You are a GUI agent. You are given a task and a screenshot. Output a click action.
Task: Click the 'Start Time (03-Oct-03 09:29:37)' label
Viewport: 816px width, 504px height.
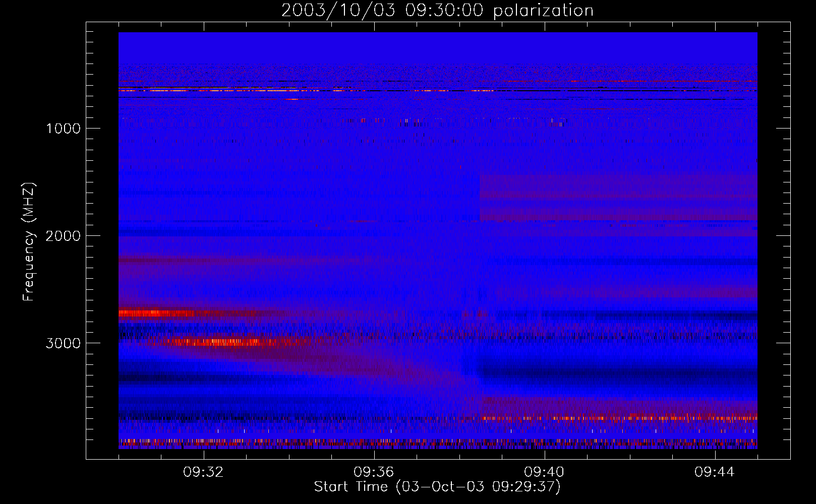click(437, 487)
